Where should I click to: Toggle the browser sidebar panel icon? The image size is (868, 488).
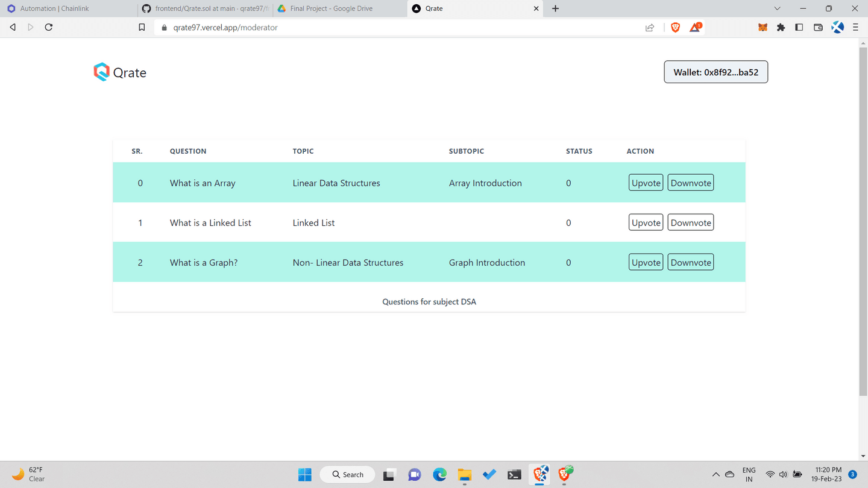coord(799,27)
